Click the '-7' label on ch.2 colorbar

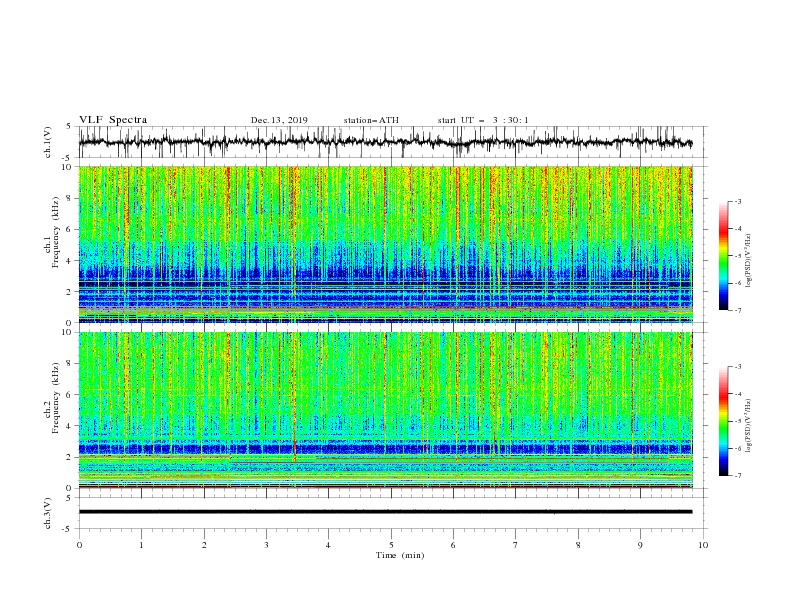(737, 476)
